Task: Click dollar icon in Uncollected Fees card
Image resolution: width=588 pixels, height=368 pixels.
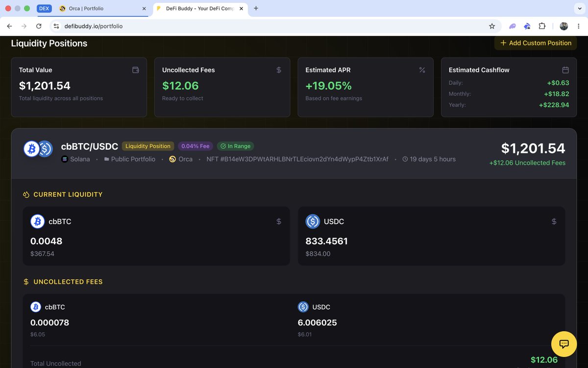Action: (x=279, y=70)
